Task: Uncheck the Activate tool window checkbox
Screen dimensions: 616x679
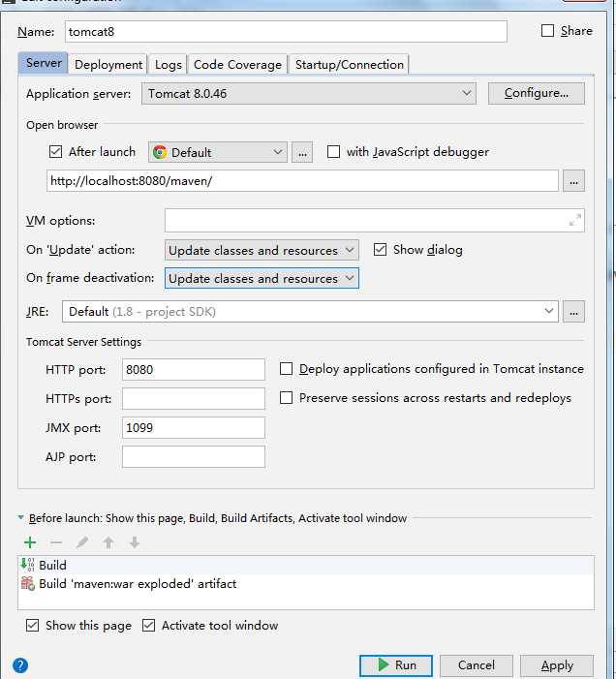Action: (x=148, y=626)
